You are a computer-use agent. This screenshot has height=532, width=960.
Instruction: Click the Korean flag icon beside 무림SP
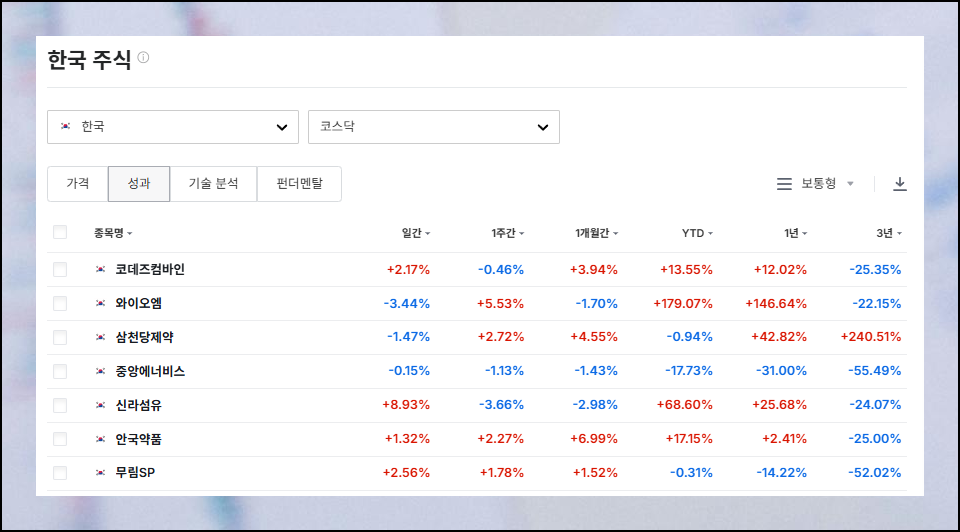pyautogui.click(x=100, y=473)
